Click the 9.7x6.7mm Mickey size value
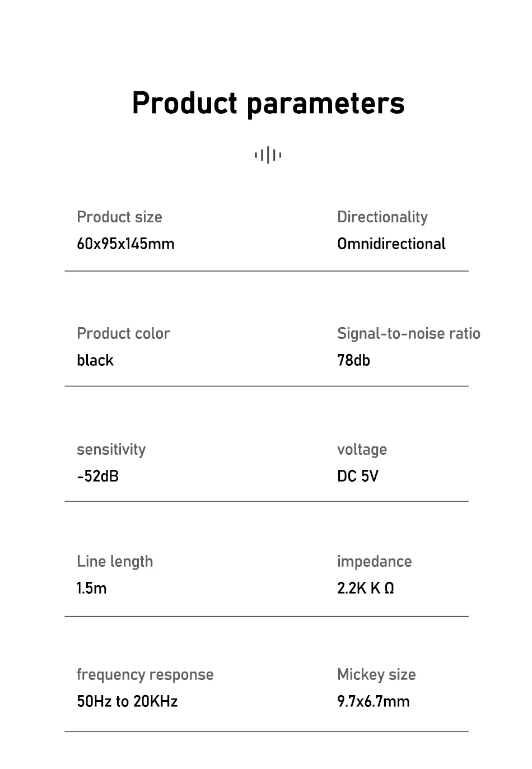 (x=373, y=701)
